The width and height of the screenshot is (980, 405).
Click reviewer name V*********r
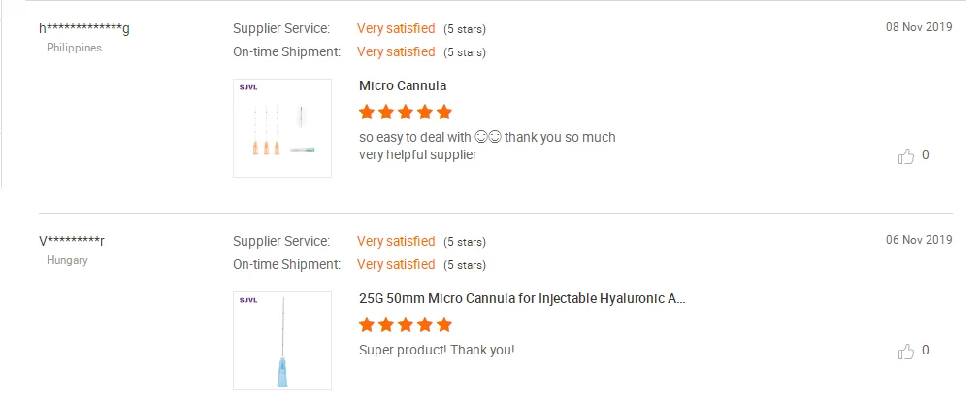click(72, 240)
